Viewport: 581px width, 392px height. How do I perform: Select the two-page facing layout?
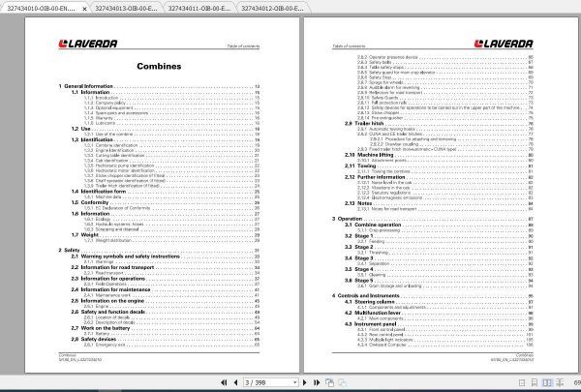547,382
